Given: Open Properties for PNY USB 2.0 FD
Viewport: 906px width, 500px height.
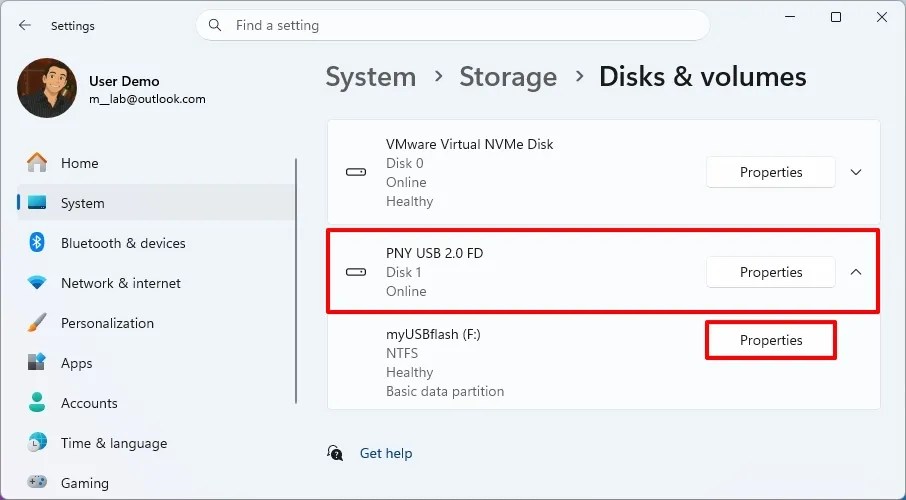Looking at the screenshot, I should 771,272.
